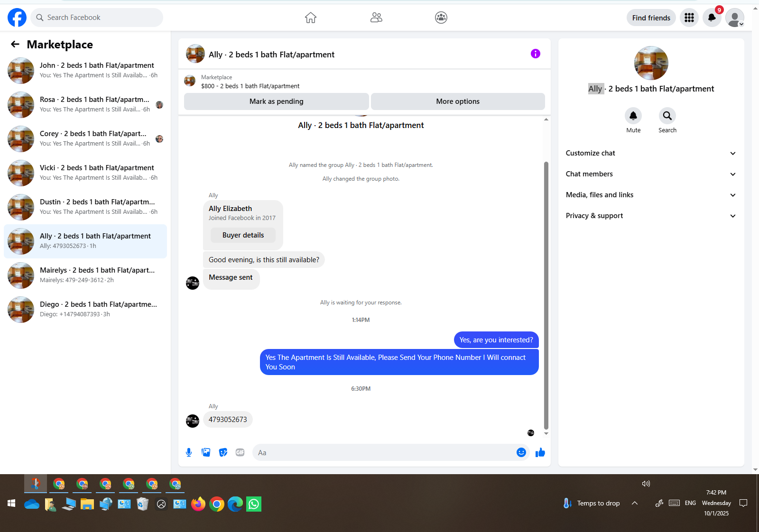759x532 pixels.
Task: Expand the Privacy & support section
Action: [x=651, y=216]
